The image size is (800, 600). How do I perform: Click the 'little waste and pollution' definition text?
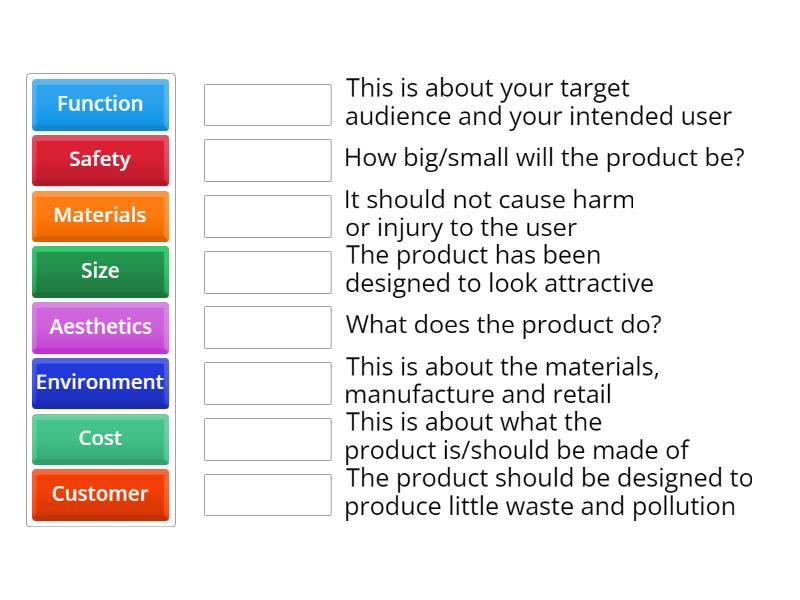pos(548,492)
